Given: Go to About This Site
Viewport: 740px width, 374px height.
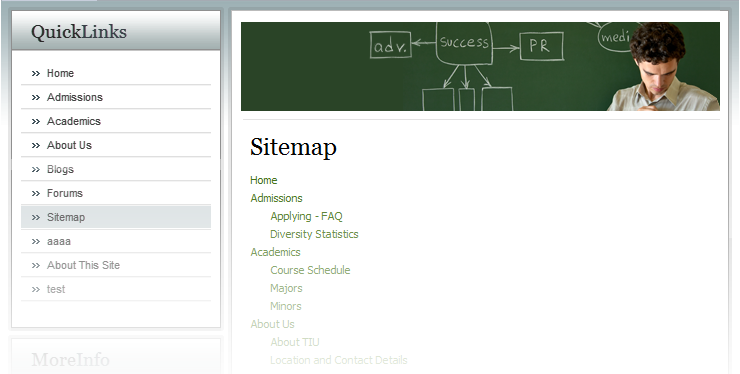Looking at the screenshot, I should 116,265.
